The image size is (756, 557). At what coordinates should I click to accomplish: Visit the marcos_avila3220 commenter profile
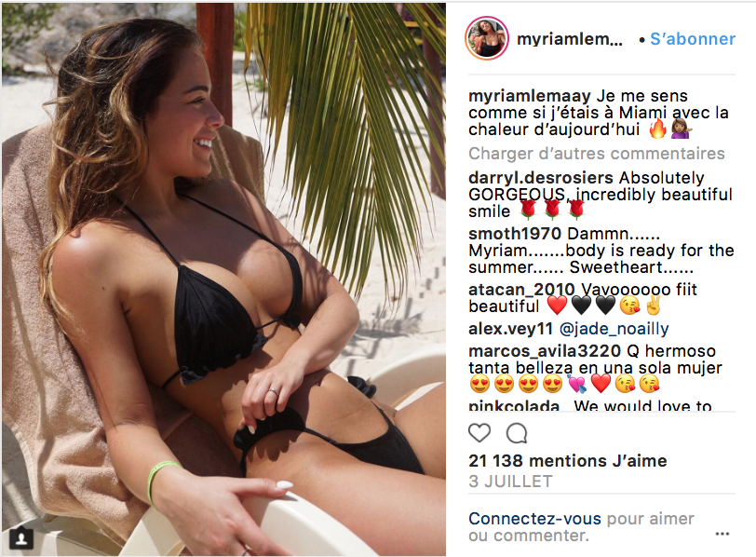coord(545,351)
